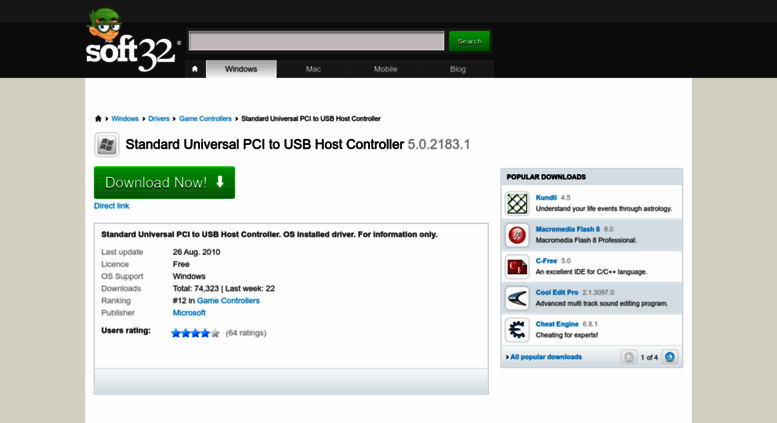Click 'Macromedia Flash 8 Professional.' description
This screenshot has height=423, width=777.
pos(586,240)
